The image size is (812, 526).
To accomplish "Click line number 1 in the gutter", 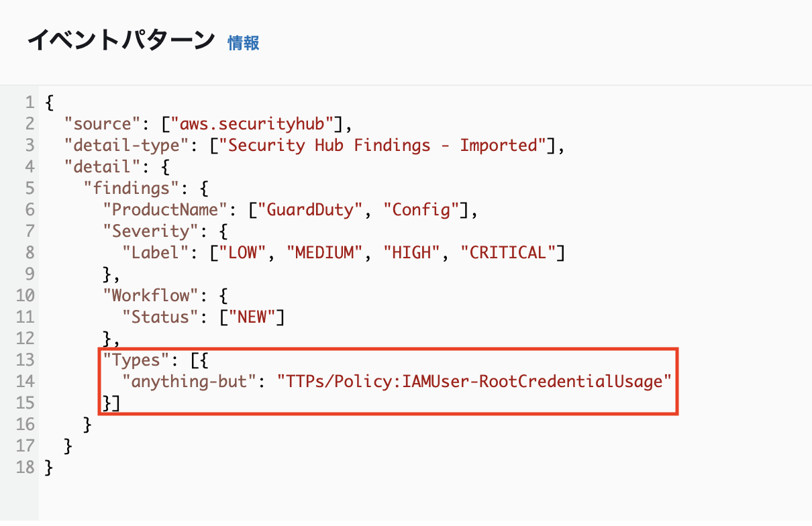I will point(29,103).
